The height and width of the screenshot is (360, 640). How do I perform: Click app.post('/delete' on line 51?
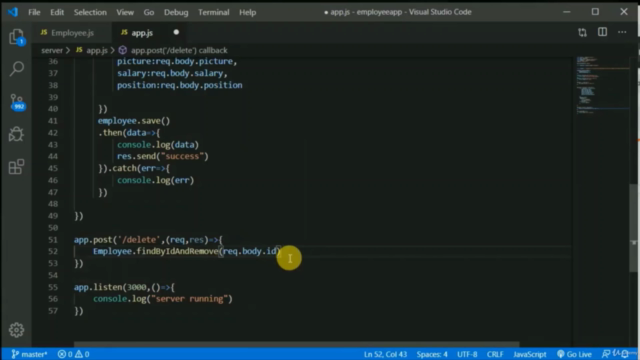point(117,240)
